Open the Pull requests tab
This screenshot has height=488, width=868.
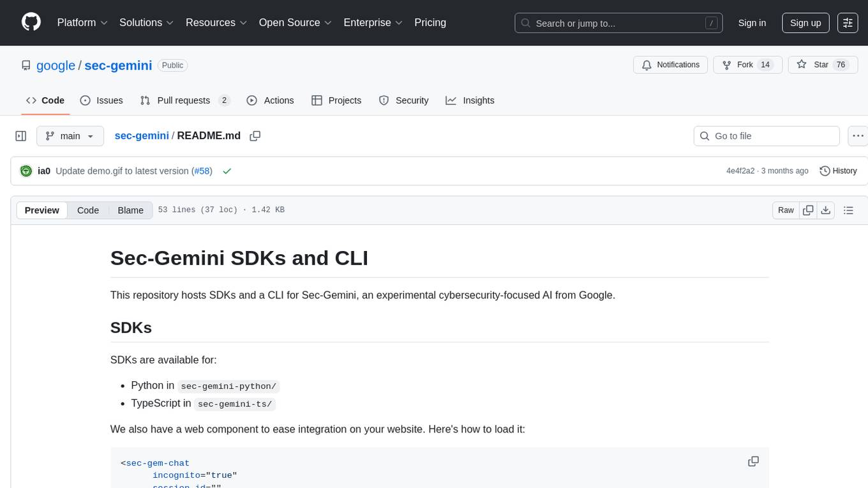click(x=185, y=100)
